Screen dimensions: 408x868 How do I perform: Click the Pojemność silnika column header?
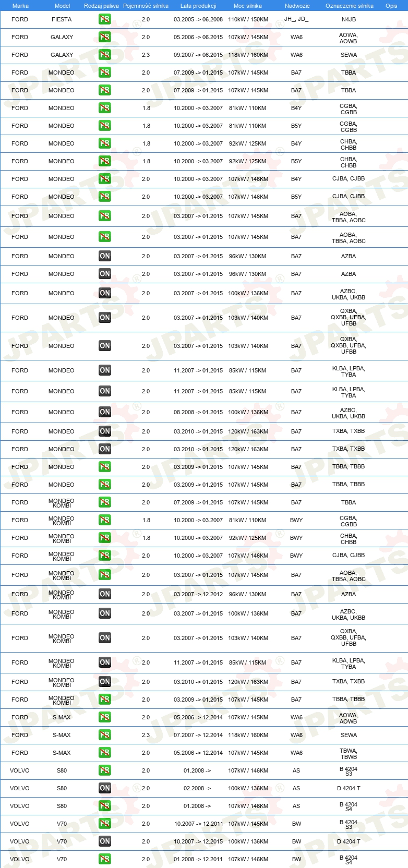tap(146, 6)
